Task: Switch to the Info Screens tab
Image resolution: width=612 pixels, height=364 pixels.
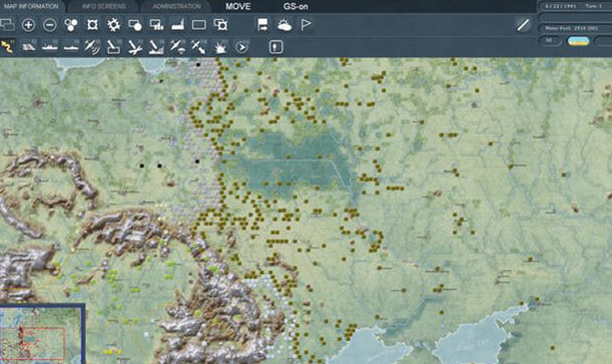Action: coord(104,6)
